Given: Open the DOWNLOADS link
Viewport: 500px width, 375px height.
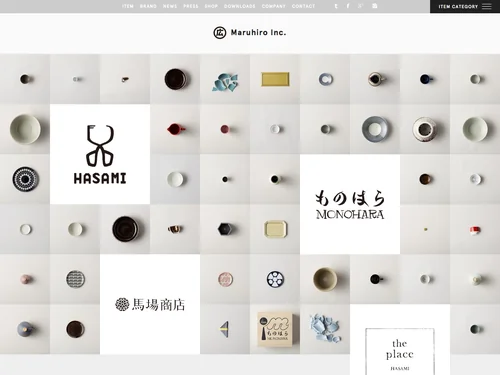Looking at the screenshot, I should [240, 6].
